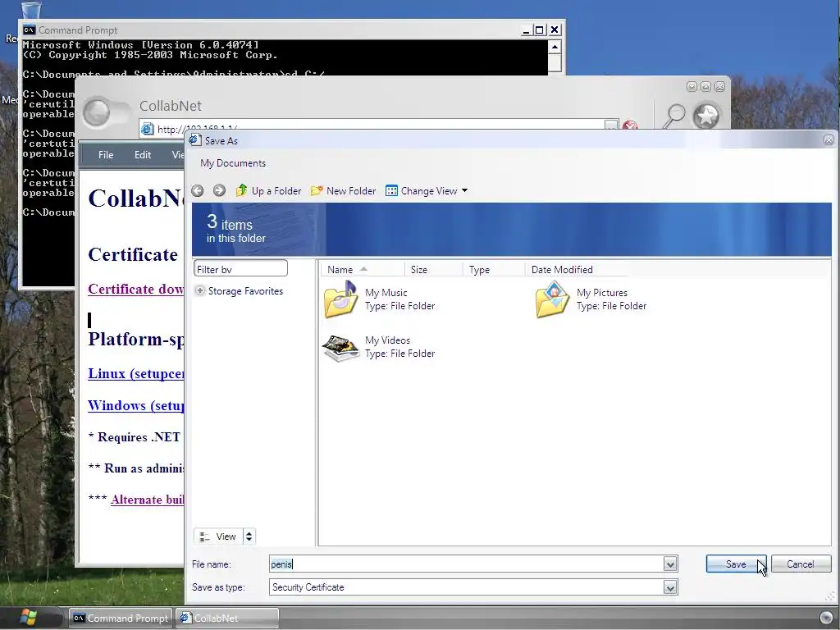The width and height of the screenshot is (840, 630).
Task: Click the My Music folder name
Action: pos(386,293)
